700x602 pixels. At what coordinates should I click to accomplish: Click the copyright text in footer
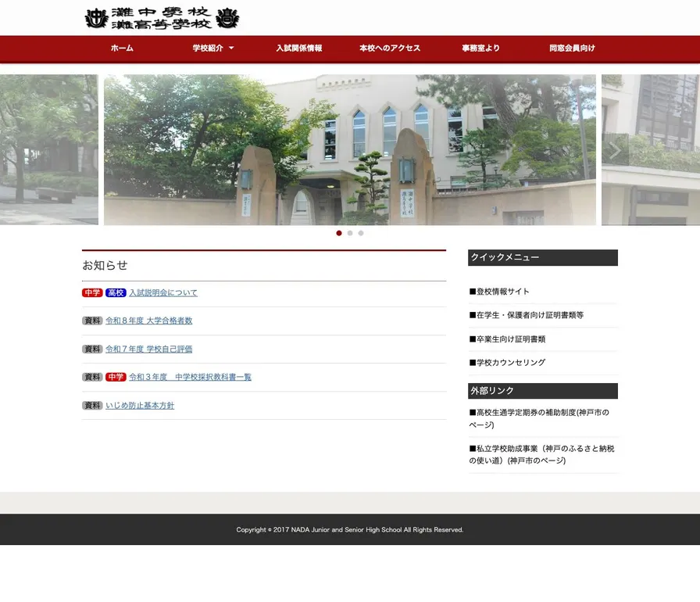pos(350,529)
